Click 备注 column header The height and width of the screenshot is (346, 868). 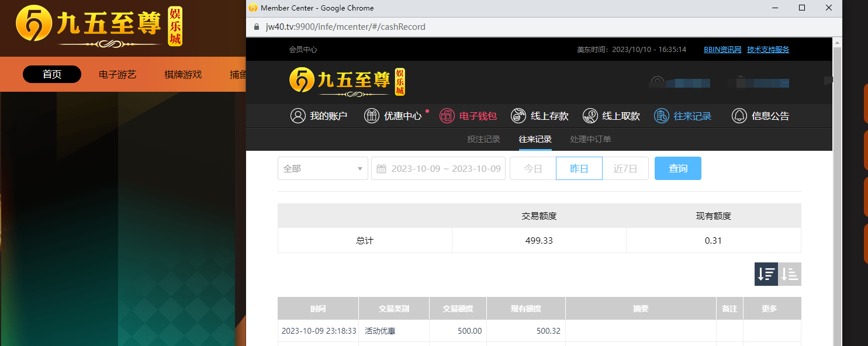point(729,309)
